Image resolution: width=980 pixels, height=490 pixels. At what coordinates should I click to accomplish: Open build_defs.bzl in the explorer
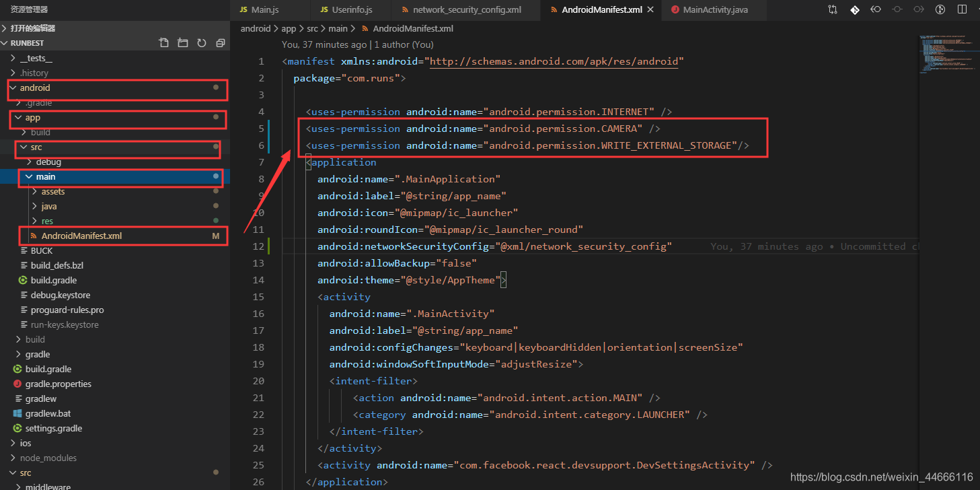click(115, 265)
